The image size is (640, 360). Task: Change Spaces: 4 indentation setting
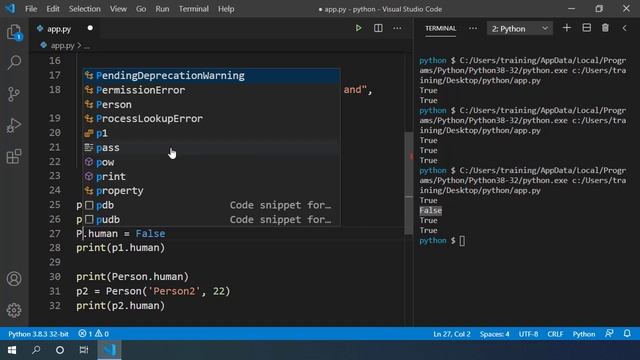click(x=494, y=334)
